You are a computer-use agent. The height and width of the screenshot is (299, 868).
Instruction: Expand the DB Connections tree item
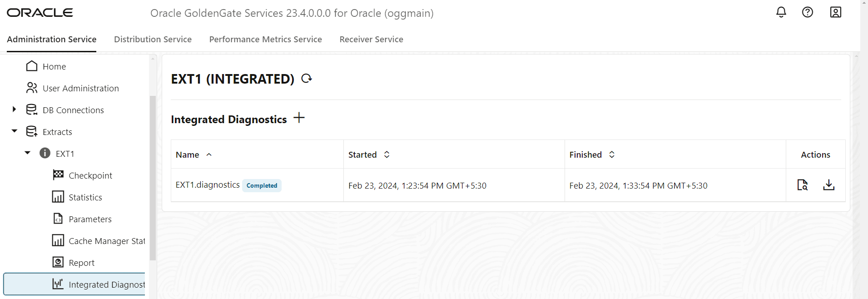(x=13, y=110)
